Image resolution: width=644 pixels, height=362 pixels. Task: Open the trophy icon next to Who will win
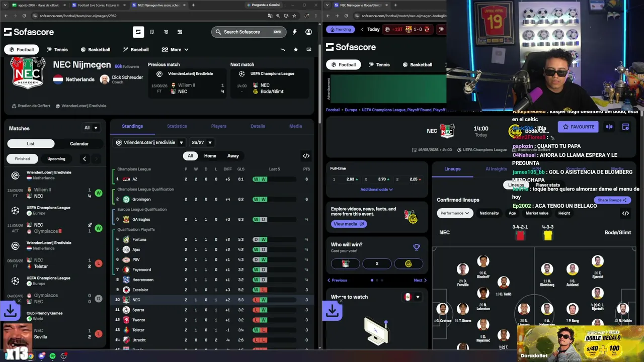tap(416, 247)
